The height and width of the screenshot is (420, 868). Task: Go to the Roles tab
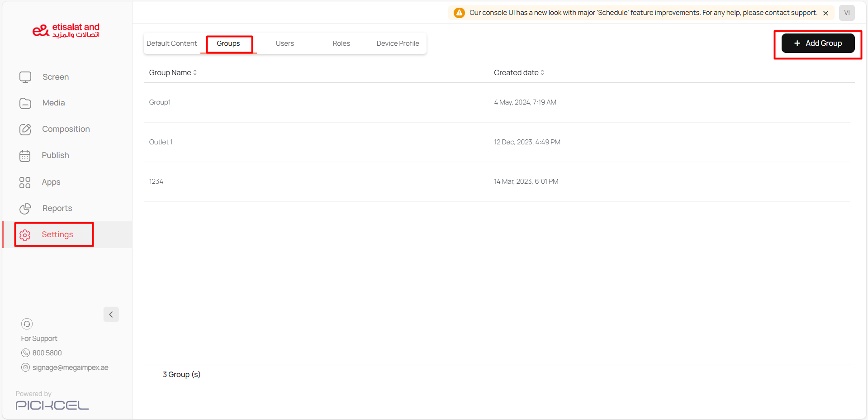tap(341, 43)
